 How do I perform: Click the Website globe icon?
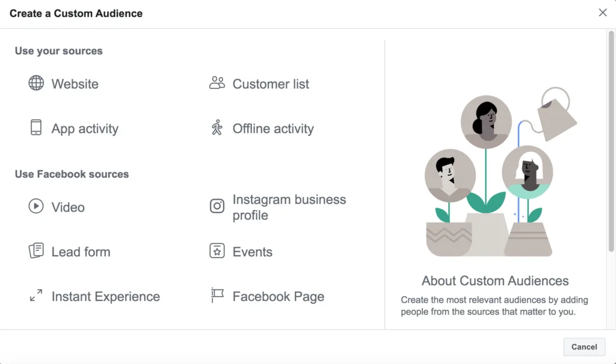click(x=36, y=83)
